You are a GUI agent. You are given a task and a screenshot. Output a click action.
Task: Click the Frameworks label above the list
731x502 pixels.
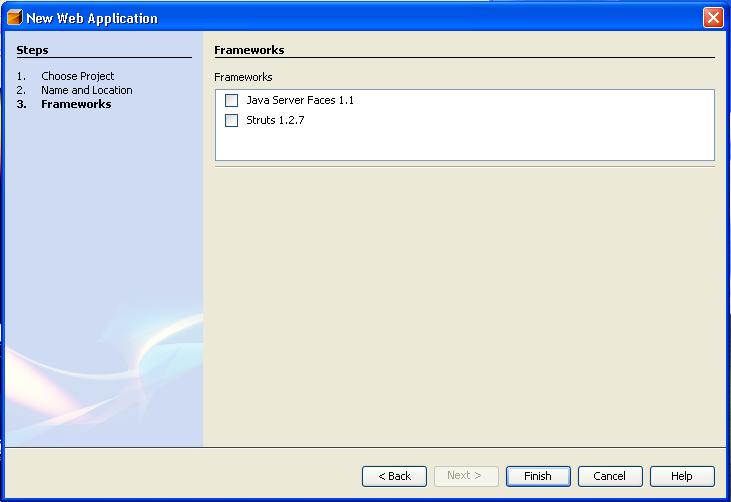(243, 77)
